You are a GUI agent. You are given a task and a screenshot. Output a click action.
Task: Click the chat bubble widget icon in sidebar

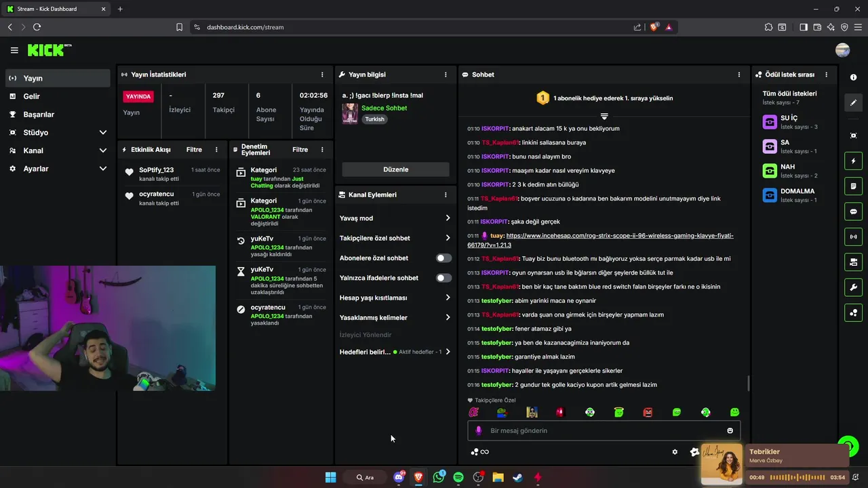tap(853, 211)
